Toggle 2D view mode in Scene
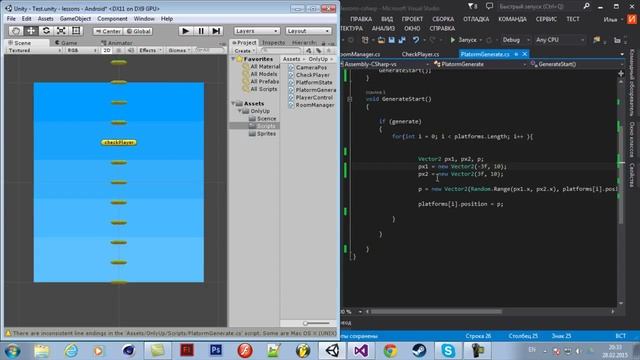The height and width of the screenshot is (360, 640). coord(107,50)
